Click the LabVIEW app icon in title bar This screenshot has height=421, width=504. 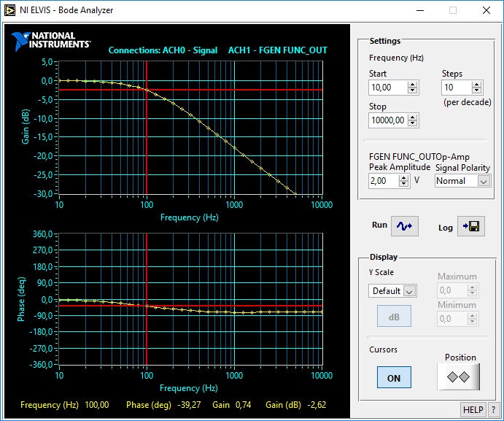(x=9, y=10)
